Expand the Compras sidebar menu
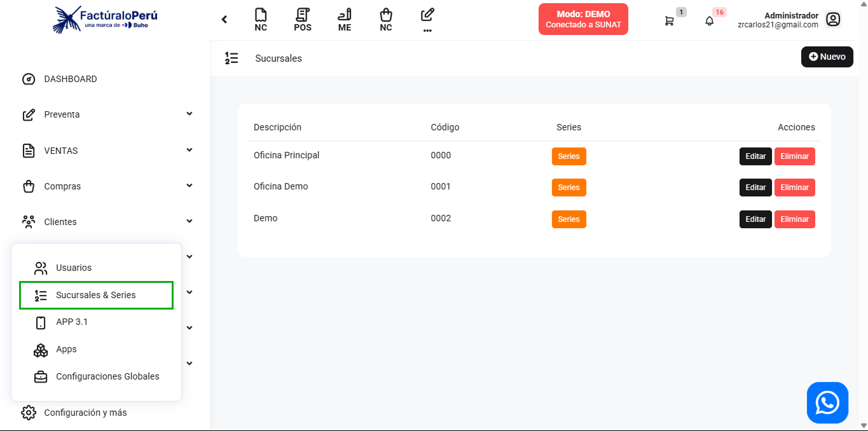Screen dimensions: 868x431 tap(105, 186)
